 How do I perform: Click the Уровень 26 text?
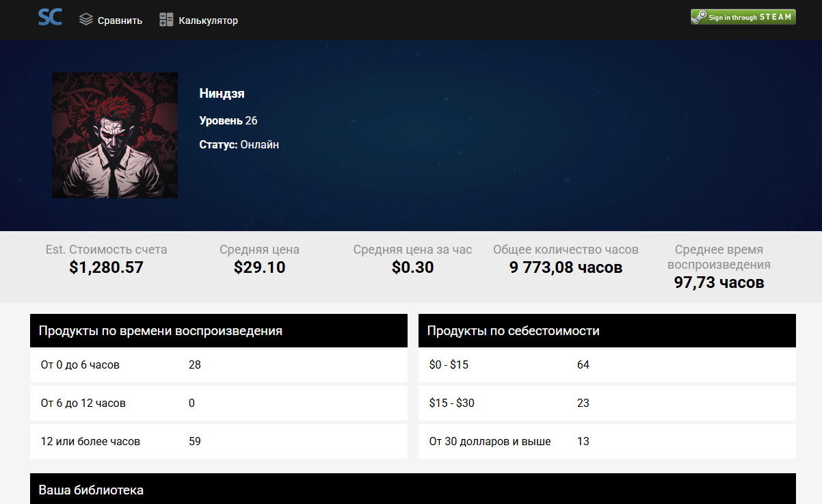click(228, 120)
